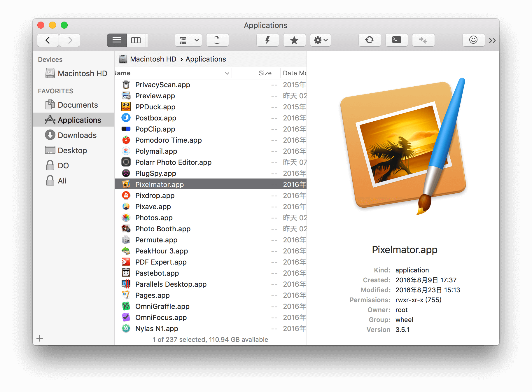Image resolution: width=532 pixels, height=392 pixels.
Task: Click the lightning bolt quick action icon
Action: tap(267, 40)
